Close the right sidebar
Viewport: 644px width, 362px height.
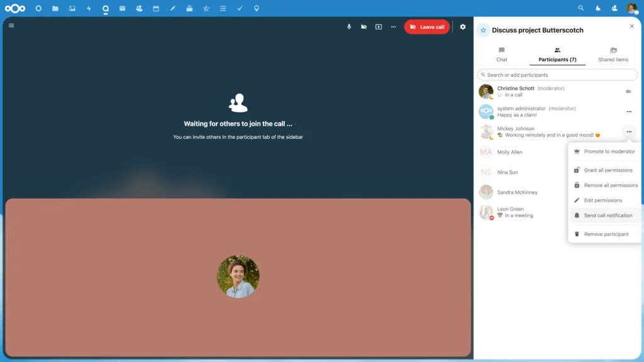(x=631, y=26)
